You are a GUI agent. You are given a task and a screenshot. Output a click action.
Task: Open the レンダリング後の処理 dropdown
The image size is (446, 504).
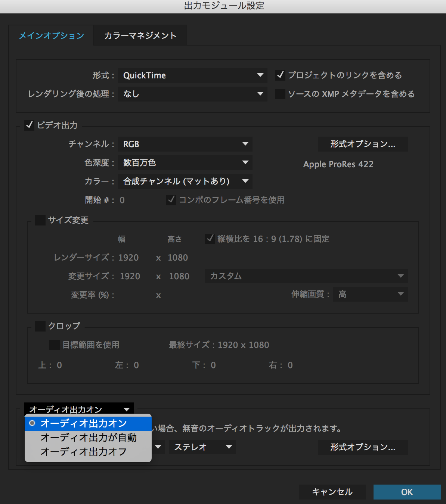pyautogui.click(x=192, y=94)
